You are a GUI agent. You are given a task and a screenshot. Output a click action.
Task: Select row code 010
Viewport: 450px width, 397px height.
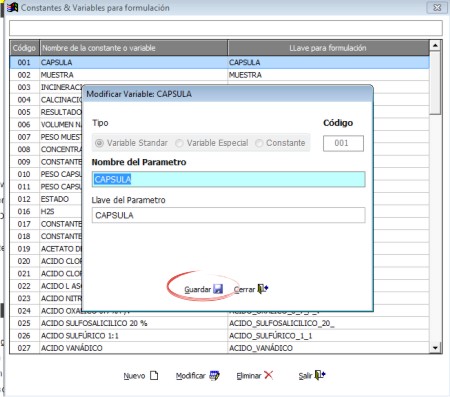[24, 174]
